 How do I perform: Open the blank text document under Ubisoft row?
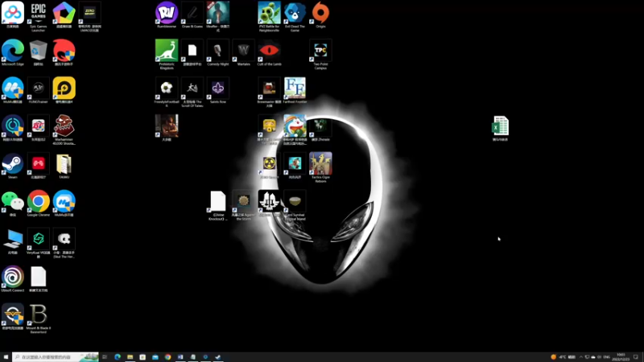38,279
